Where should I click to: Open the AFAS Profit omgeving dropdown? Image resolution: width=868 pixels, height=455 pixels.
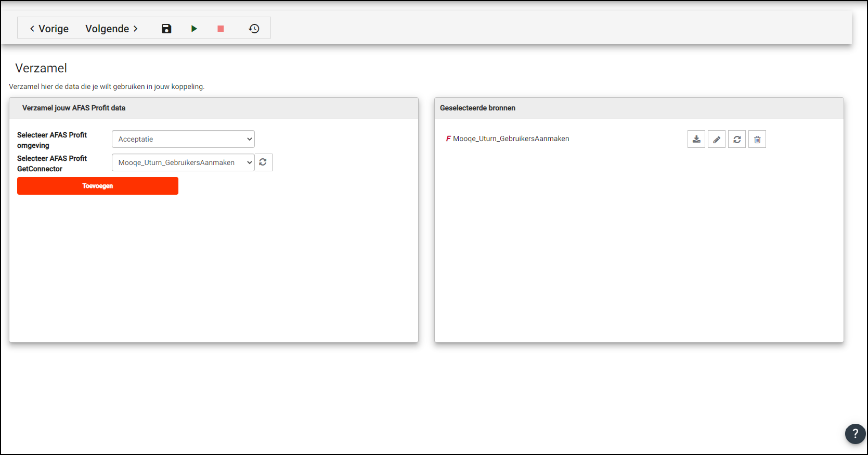tap(183, 139)
